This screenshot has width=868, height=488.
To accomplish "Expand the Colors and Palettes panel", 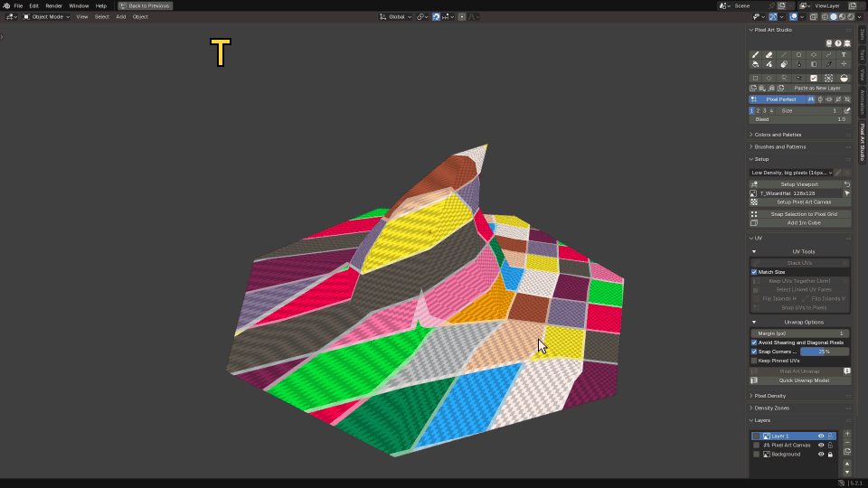I will [778, 135].
